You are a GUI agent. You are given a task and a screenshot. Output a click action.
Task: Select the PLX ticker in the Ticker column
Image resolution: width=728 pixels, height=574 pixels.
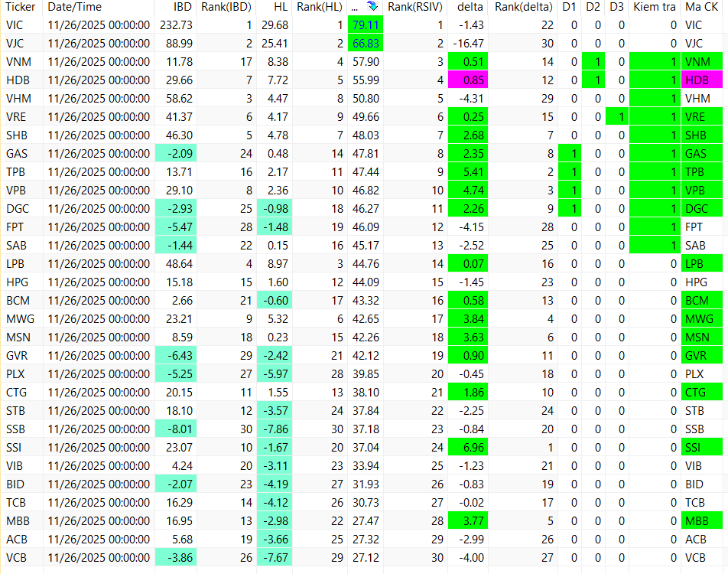(x=15, y=374)
